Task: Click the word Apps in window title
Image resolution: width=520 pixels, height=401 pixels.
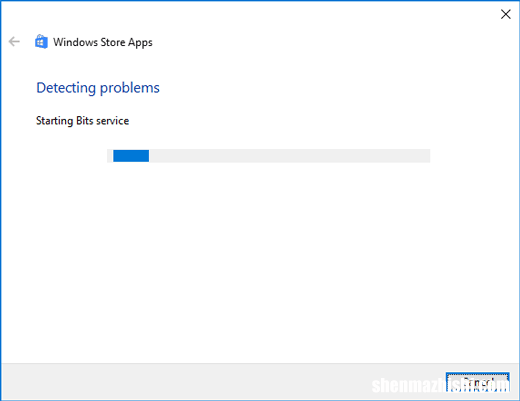Action: coord(140,43)
